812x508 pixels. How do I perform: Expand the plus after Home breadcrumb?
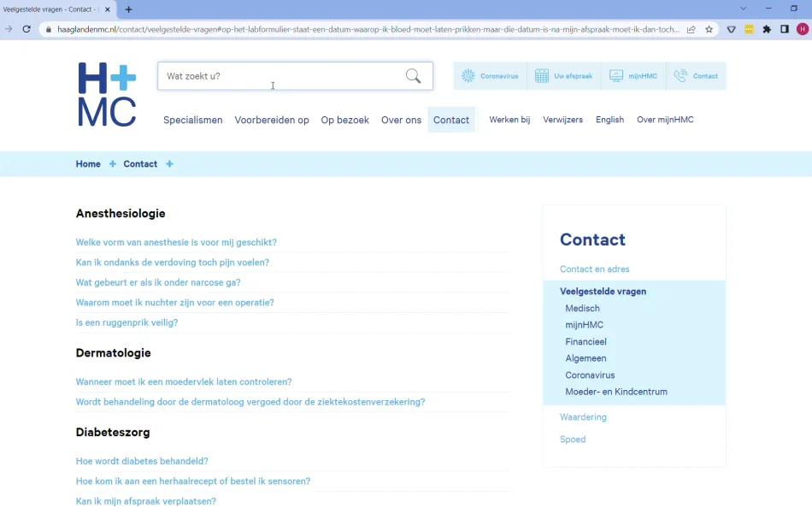click(x=112, y=164)
